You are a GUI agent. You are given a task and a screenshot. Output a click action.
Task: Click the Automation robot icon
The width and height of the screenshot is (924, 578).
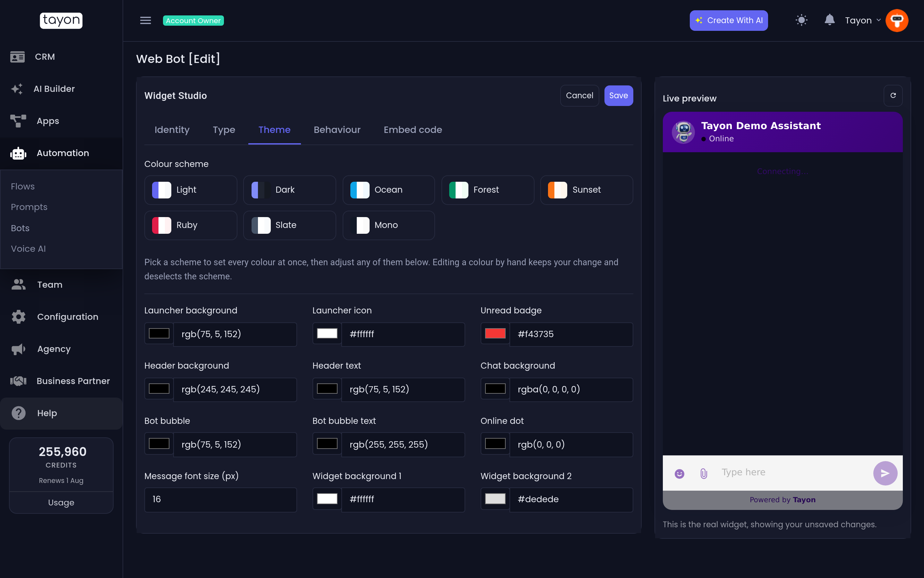[18, 153]
